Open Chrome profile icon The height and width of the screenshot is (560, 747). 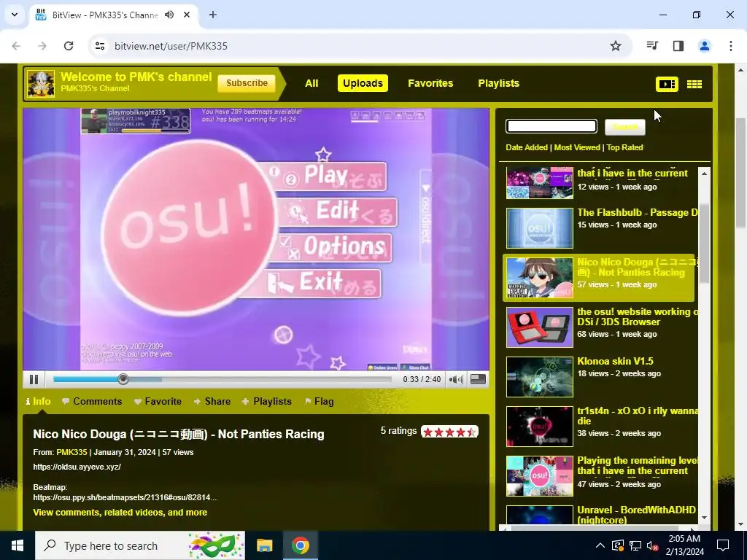(705, 46)
